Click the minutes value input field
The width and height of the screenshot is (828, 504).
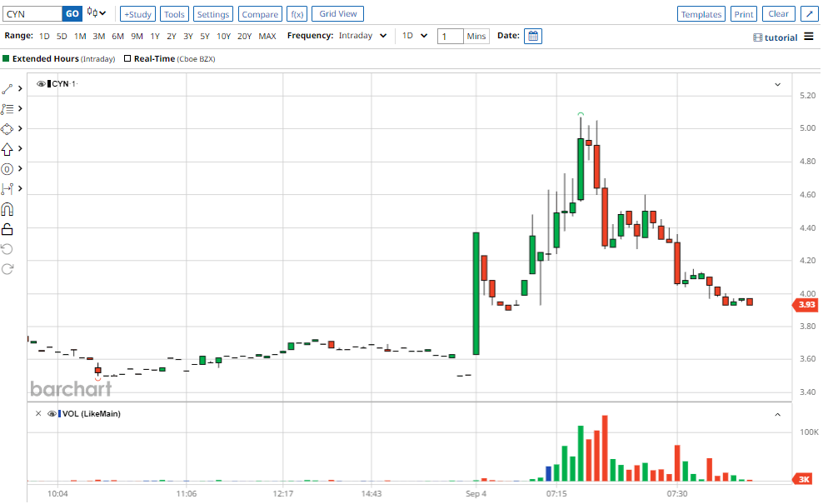pyautogui.click(x=451, y=36)
